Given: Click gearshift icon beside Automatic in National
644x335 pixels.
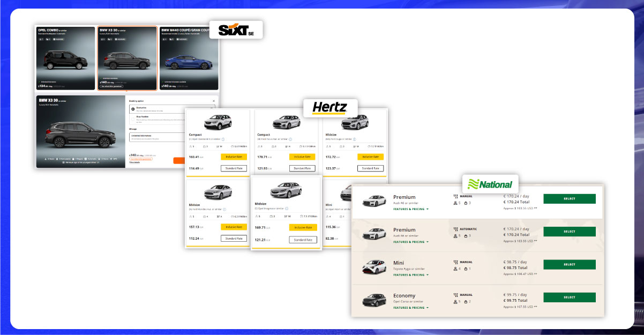Looking at the screenshot, I should 456,229.
